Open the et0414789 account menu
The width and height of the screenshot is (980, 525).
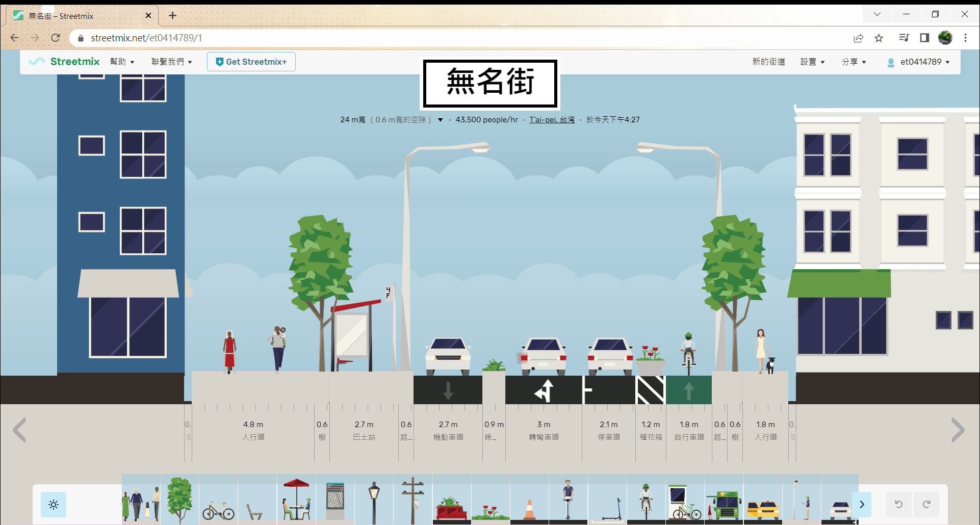pos(919,62)
